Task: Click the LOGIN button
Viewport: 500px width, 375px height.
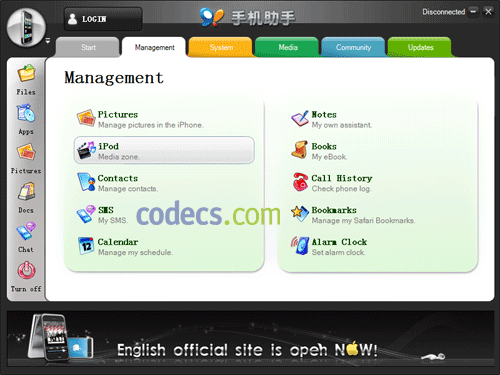Action: 103,19
